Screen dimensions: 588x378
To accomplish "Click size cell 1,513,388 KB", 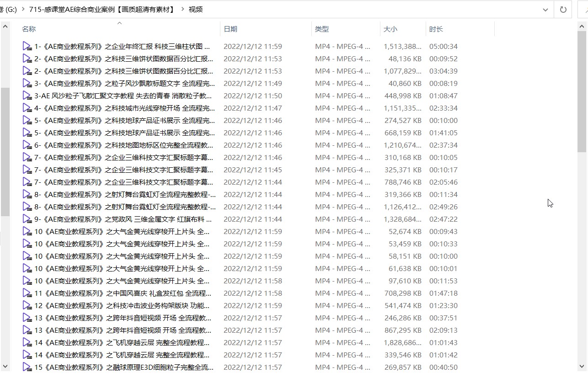I will tap(402, 46).
